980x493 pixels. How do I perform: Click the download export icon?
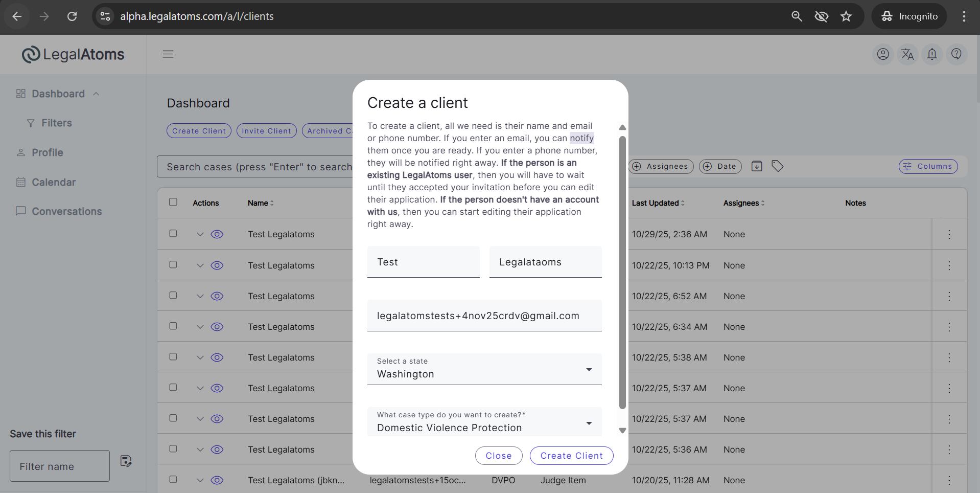(757, 166)
